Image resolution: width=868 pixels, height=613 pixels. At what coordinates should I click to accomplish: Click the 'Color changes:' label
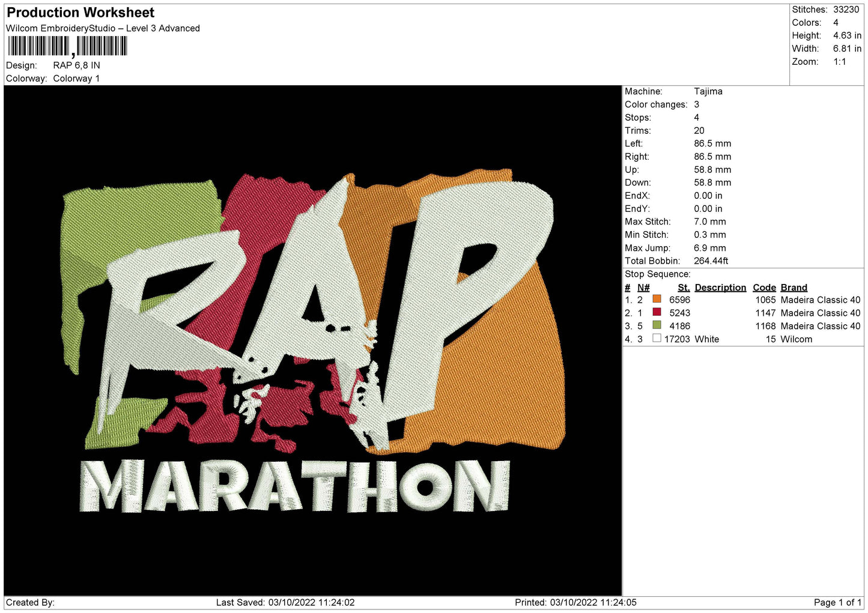coord(656,104)
